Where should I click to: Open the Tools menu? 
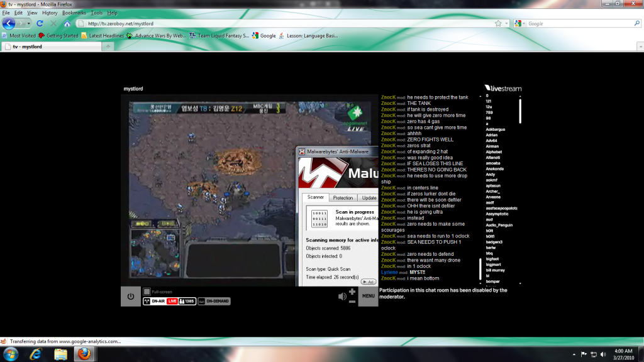pyautogui.click(x=96, y=13)
